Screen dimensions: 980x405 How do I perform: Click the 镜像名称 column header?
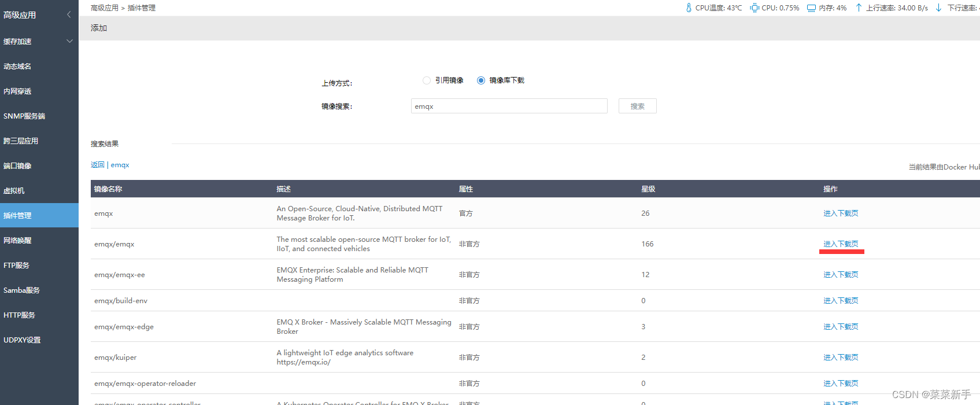point(108,189)
